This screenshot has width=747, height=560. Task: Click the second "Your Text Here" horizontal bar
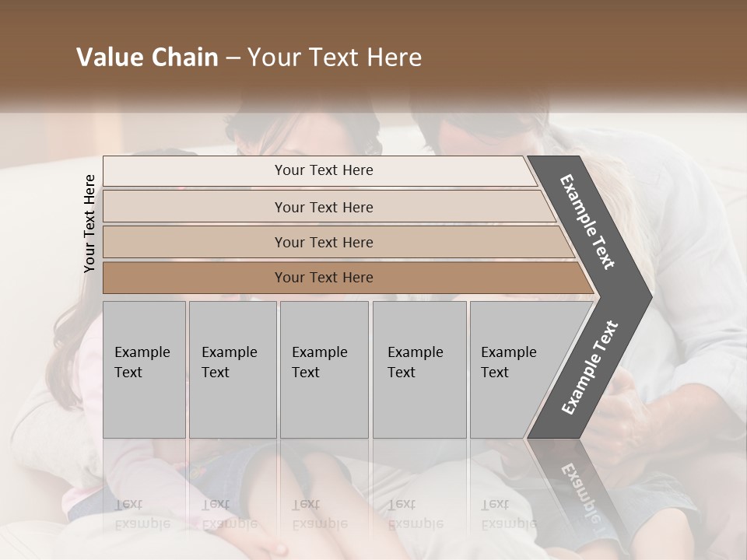click(324, 207)
